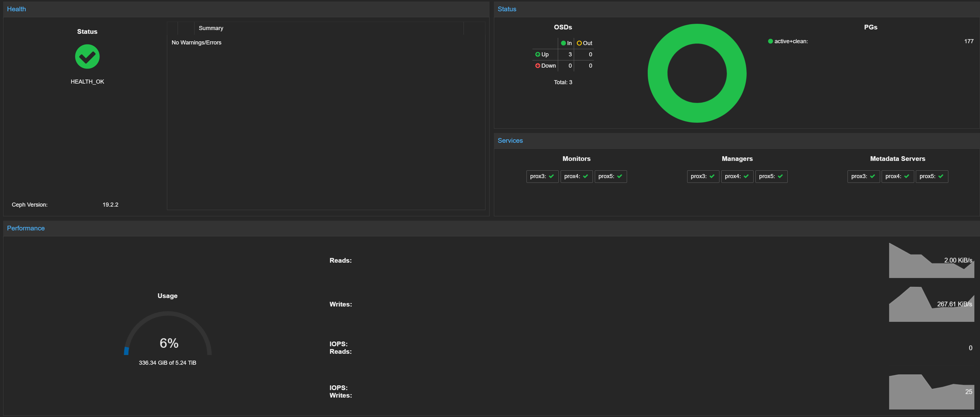Click the prox5 metadata server checkmark icon

tap(941, 176)
